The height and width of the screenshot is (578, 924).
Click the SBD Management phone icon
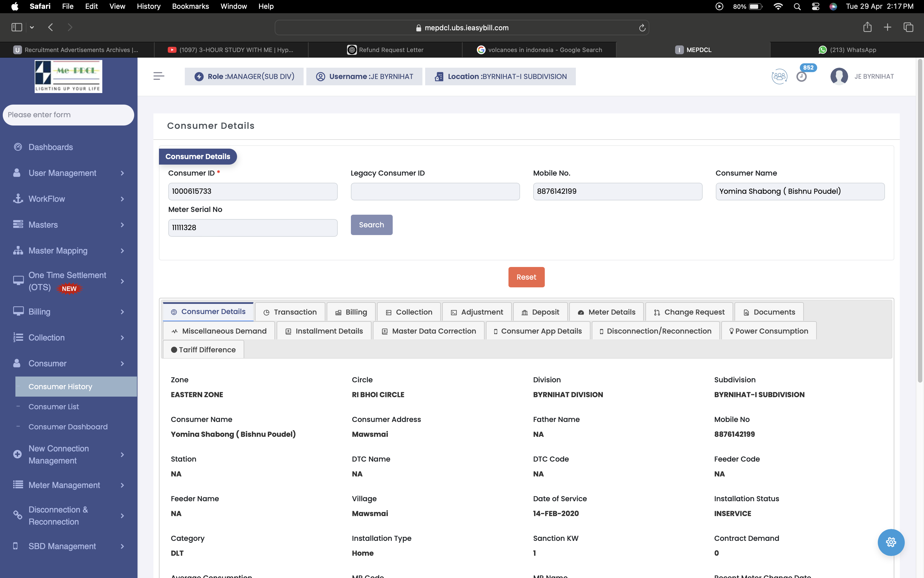click(x=15, y=546)
